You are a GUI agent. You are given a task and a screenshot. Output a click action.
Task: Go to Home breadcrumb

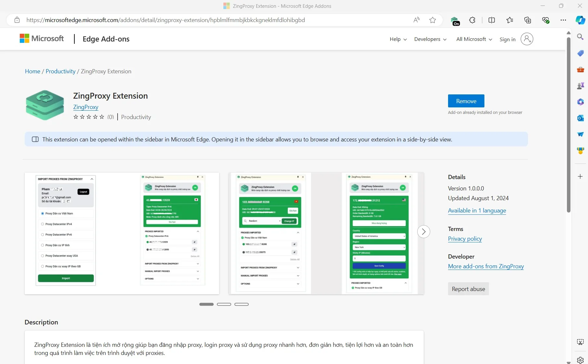click(x=32, y=71)
